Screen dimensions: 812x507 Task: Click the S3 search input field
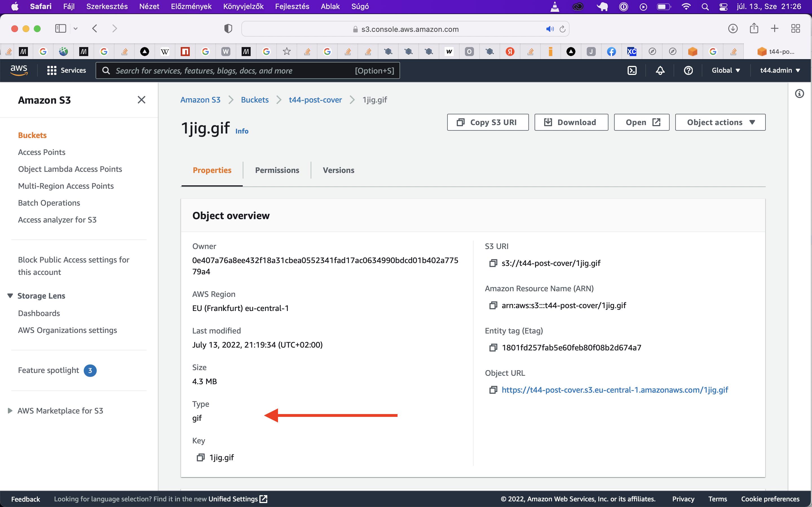pyautogui.click(x=246, y=71)
